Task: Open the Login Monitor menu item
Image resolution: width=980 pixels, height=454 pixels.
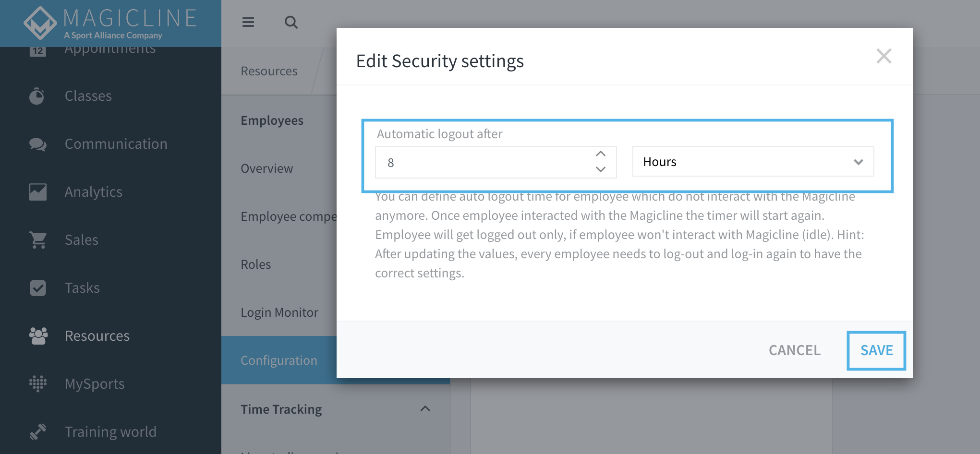Action: [x=279, y=312]
